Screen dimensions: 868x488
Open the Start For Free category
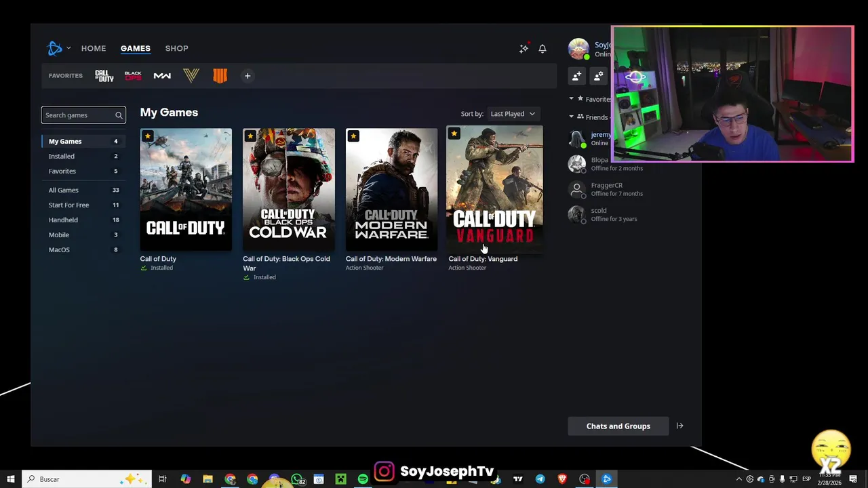pos(83,205)
